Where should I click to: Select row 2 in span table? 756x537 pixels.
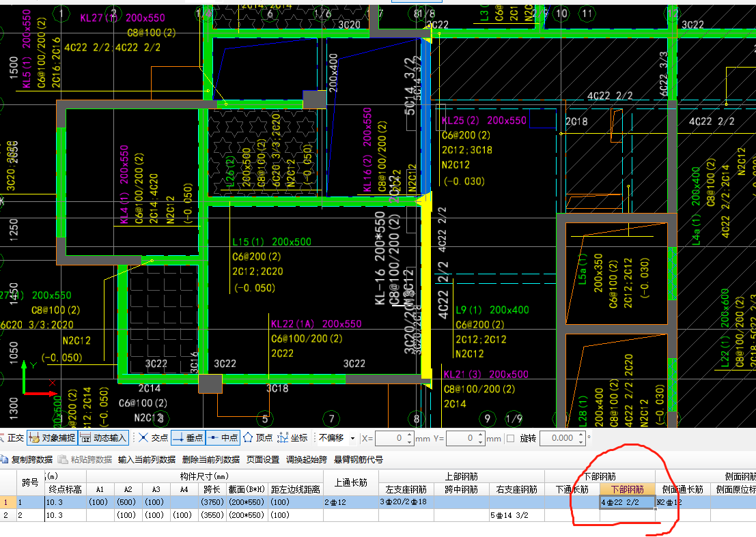(x=7, y=515)
